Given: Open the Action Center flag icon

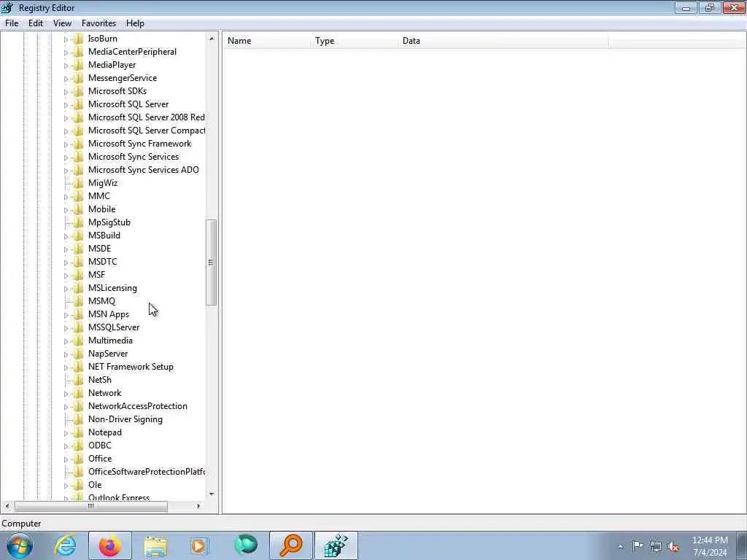Looking at the screenshot, I should tap(638, 546).
